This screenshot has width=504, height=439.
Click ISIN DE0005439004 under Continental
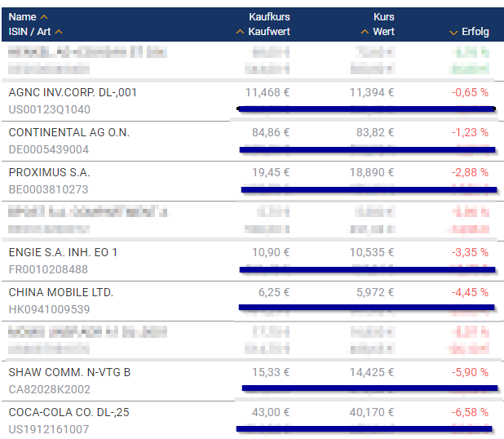[49, 149]
